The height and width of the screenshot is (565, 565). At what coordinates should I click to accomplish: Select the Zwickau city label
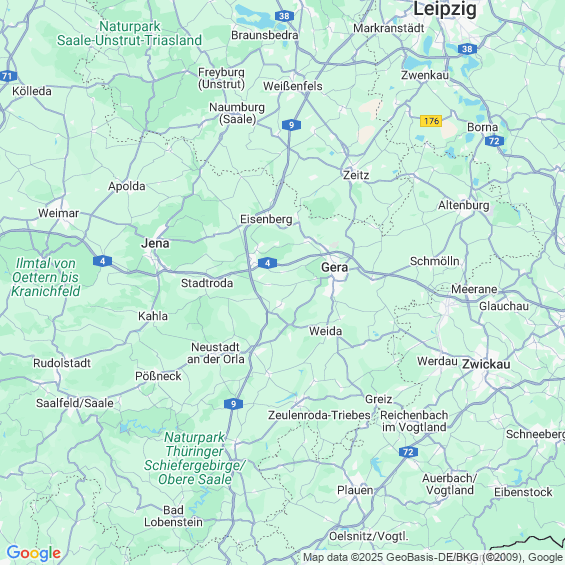coord(486,364)
